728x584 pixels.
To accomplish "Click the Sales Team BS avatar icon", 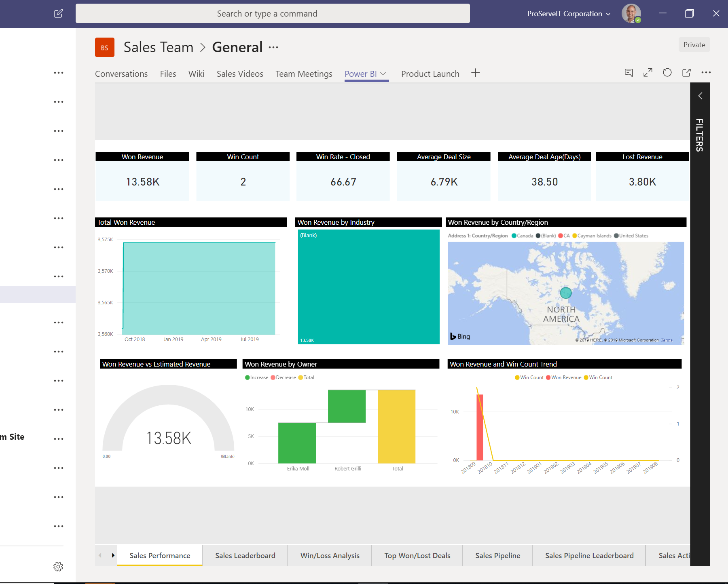I will [x=104, y=47].
